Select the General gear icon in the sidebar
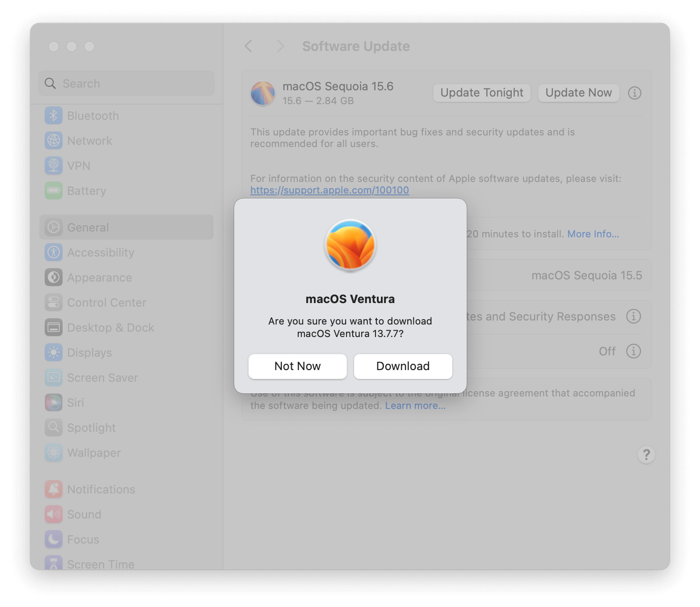This screenshot has width=700, height=607. (x=54, y=228)
